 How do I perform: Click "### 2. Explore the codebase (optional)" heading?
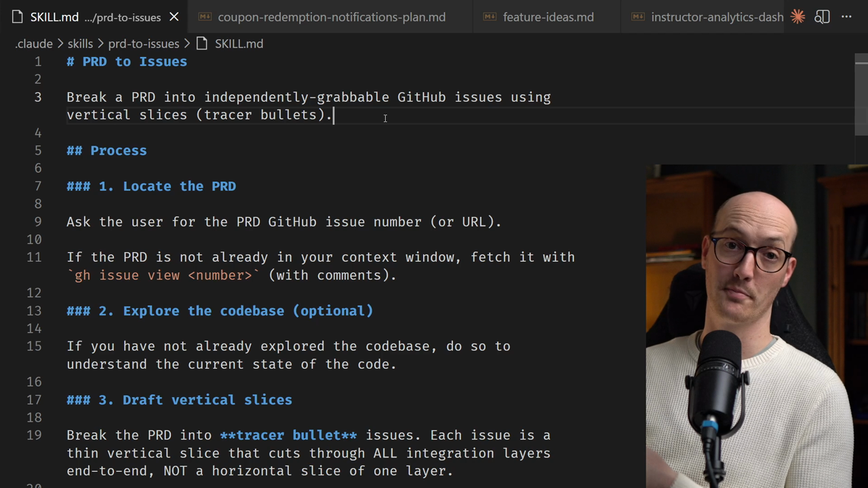[x=220, y=310]
